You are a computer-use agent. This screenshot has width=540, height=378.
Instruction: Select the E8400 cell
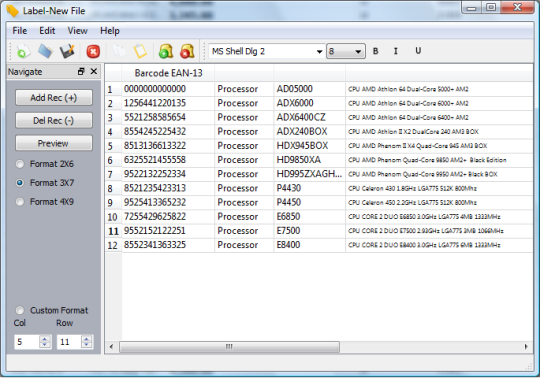coord(310,245)
